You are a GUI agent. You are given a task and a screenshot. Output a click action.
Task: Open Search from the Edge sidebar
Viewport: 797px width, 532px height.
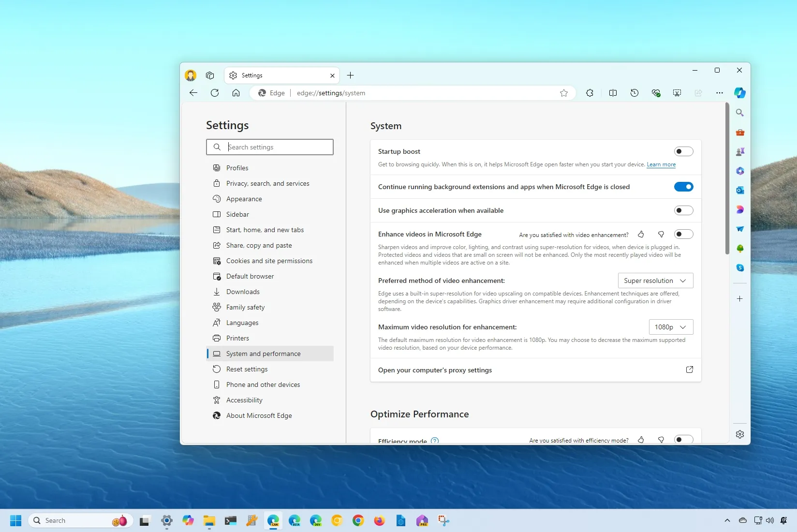740,112
